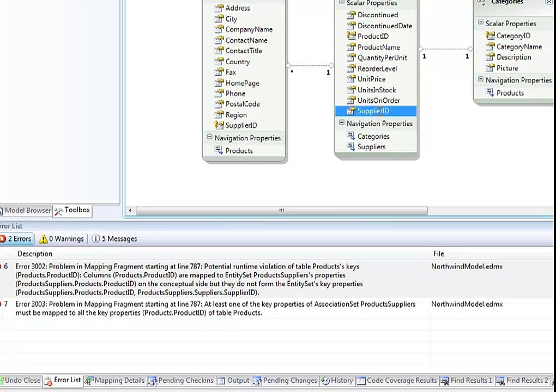Open the Find Results 2 tab
Viewport: 556px width, 392px height.
pos(522,381)
